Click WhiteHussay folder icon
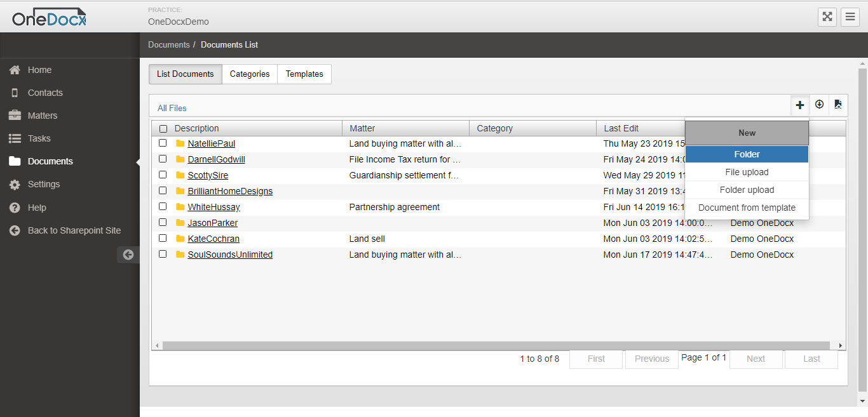Image resolution: width=868 pixels, height=417 pixels. click(x=180, y=207)
